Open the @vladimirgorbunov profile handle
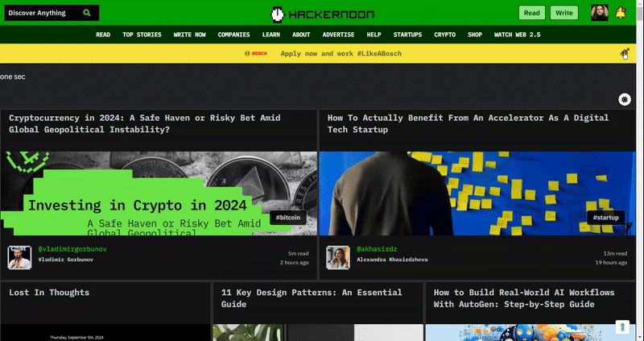 pos(72,249)
